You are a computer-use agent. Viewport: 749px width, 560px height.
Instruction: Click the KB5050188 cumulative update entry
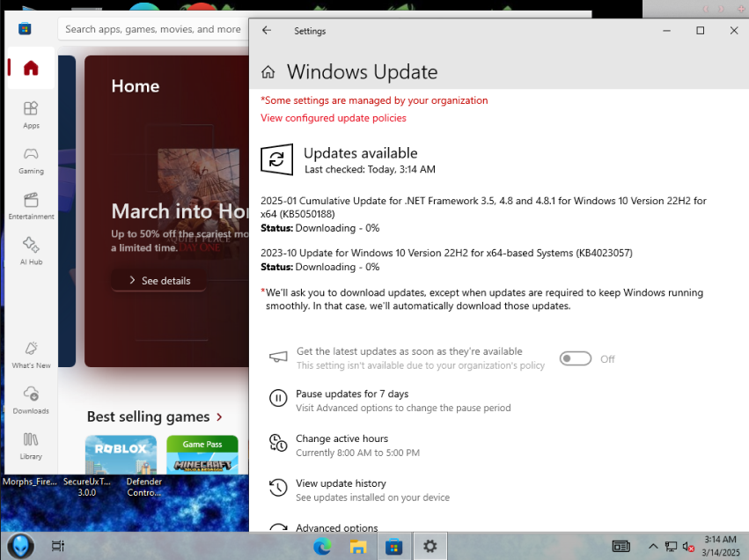click(x=483, y=214)
